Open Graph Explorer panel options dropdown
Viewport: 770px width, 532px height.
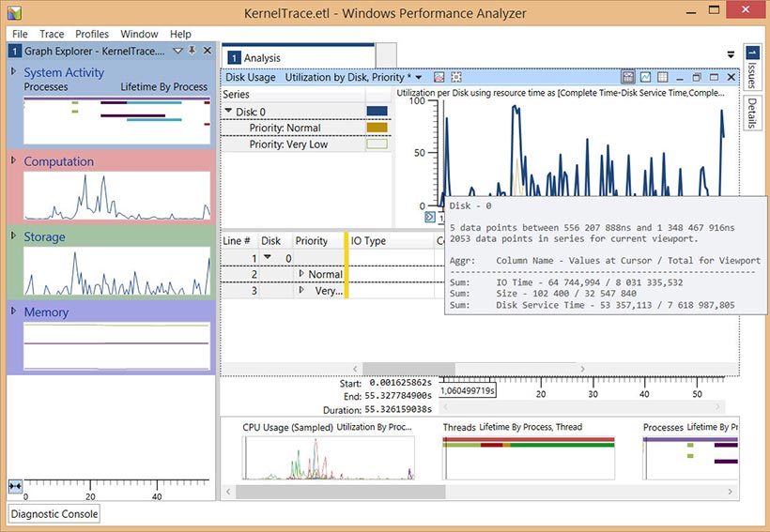click(x=177, y=51)
